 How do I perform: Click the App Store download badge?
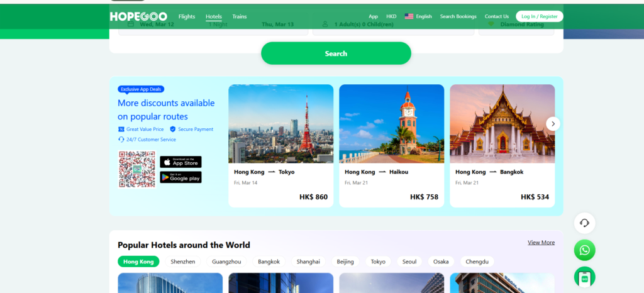click(x=180, y=162)
